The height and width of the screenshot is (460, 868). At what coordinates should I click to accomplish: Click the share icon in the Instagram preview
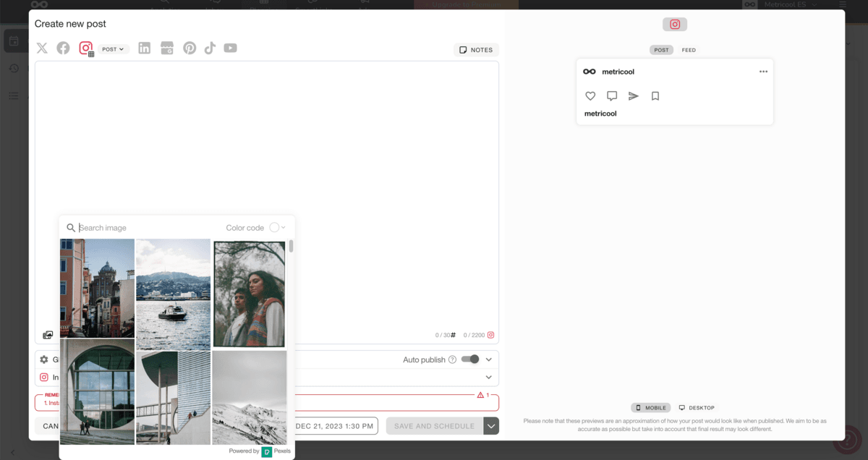coord(634,95)
